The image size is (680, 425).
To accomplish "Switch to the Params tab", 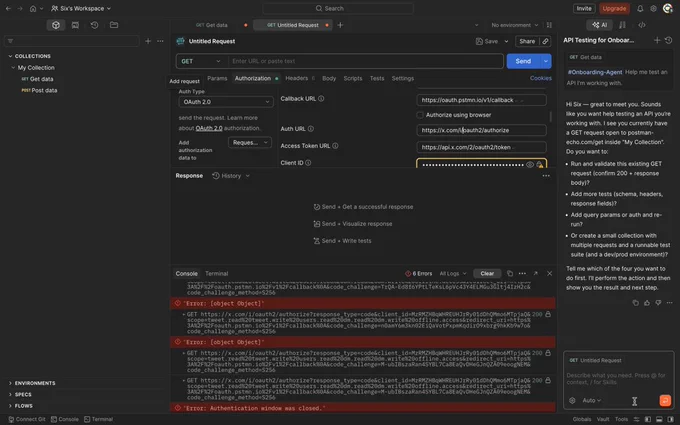I will point(217,78).
